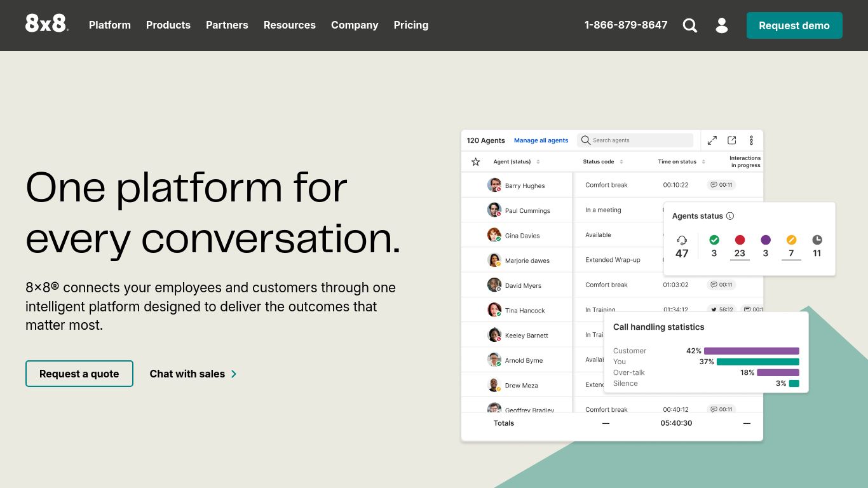The image size is (868, 488).
Task: Click the 00:10:22 time cell
Action: pyautogui.click(x=676, y=185)
